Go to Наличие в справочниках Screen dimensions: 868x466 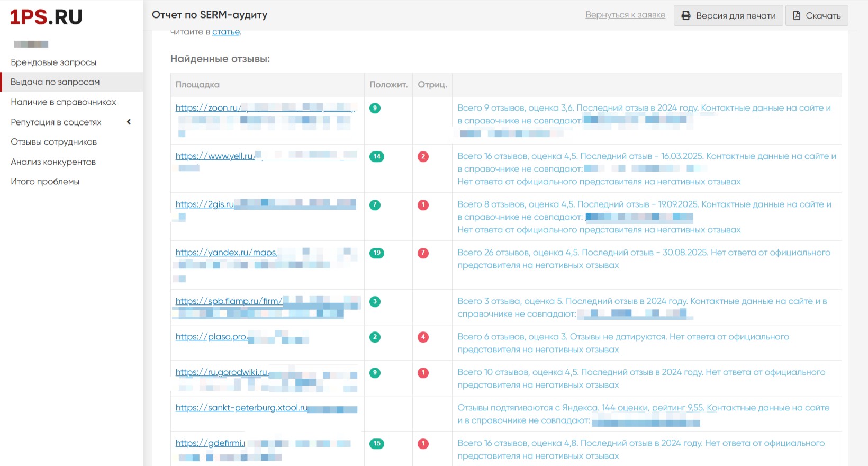pos(63,102)
